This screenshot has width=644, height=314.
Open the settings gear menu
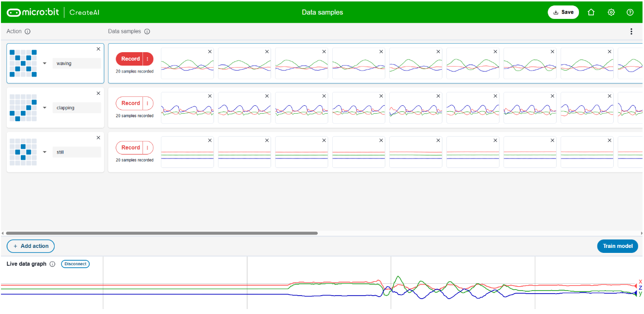tap(611, 12)
